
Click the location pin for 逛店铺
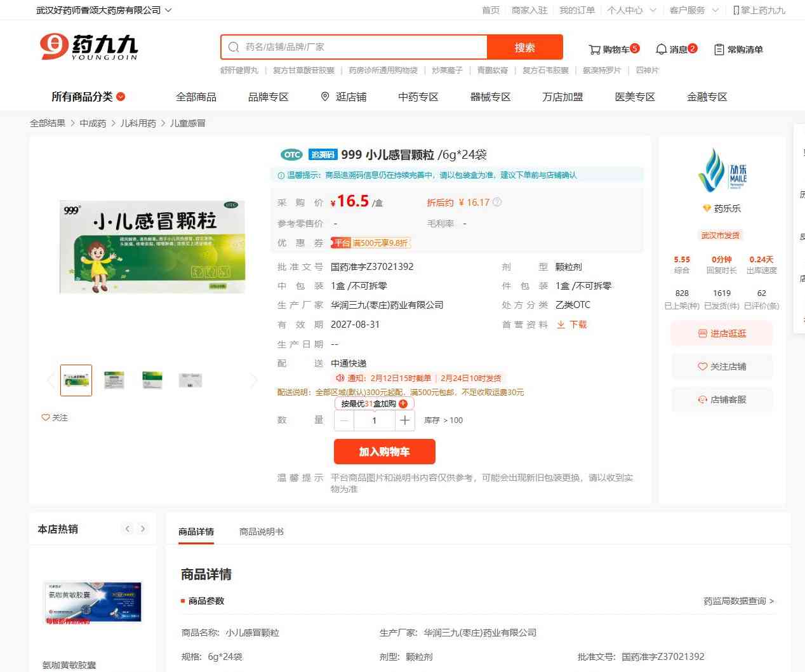(x=325, y=97)
